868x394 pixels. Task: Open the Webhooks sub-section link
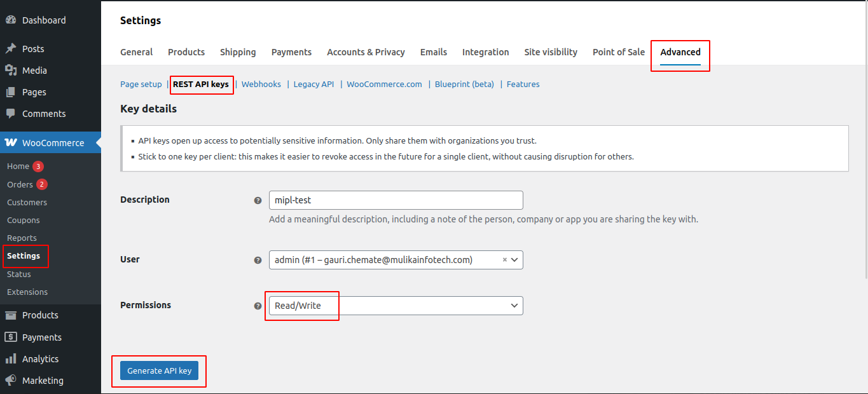click(x=261, y=84)
